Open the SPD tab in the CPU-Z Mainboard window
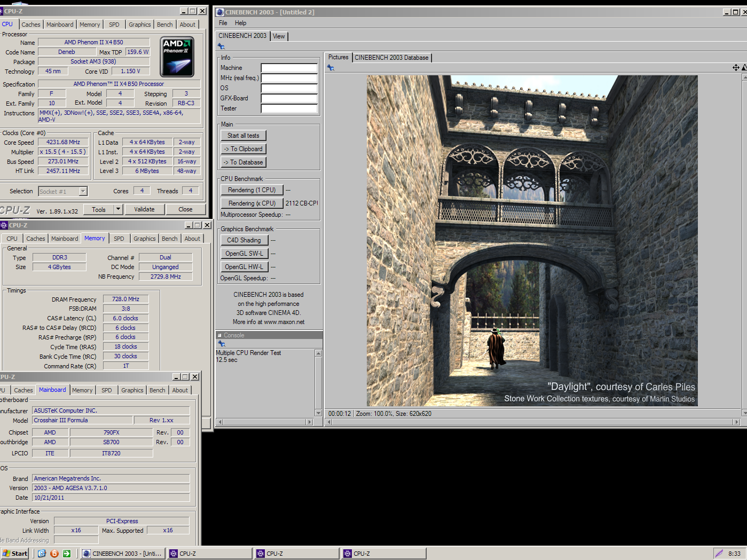 107,390
